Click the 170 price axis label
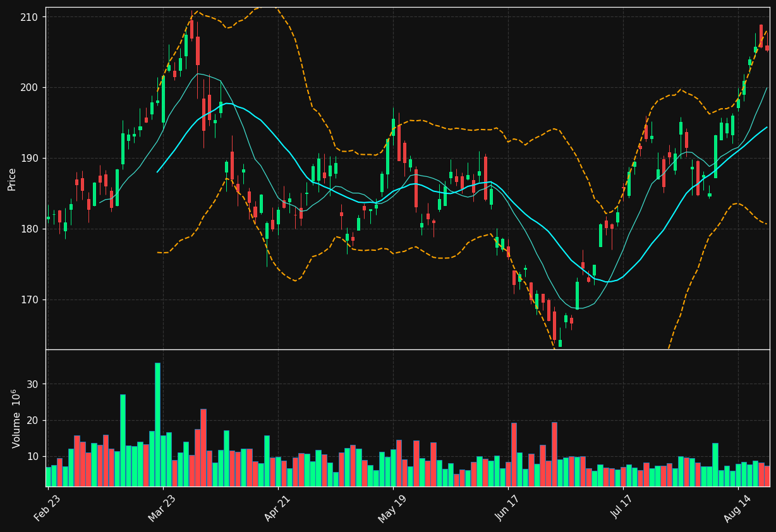This screenshot has height=532, width=776. tap(29, 300)
